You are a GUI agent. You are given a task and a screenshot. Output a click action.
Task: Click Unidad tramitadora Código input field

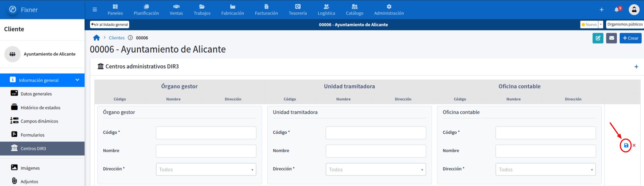(376, 133)
